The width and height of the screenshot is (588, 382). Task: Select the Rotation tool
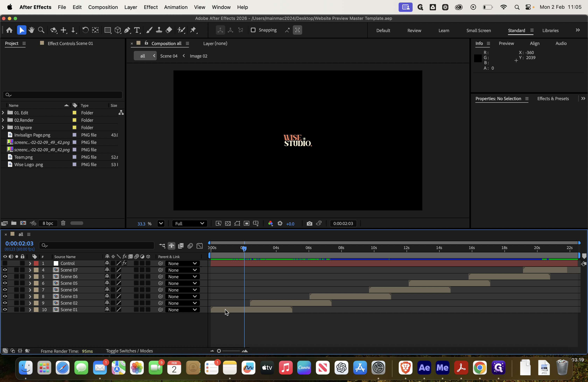[x=85, y=30]
